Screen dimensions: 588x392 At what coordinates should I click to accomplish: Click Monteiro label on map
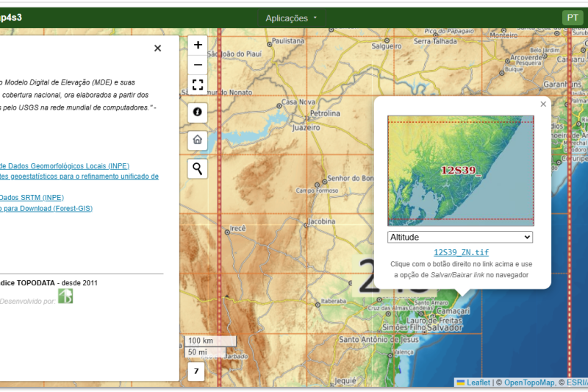(x=503, y=35)
